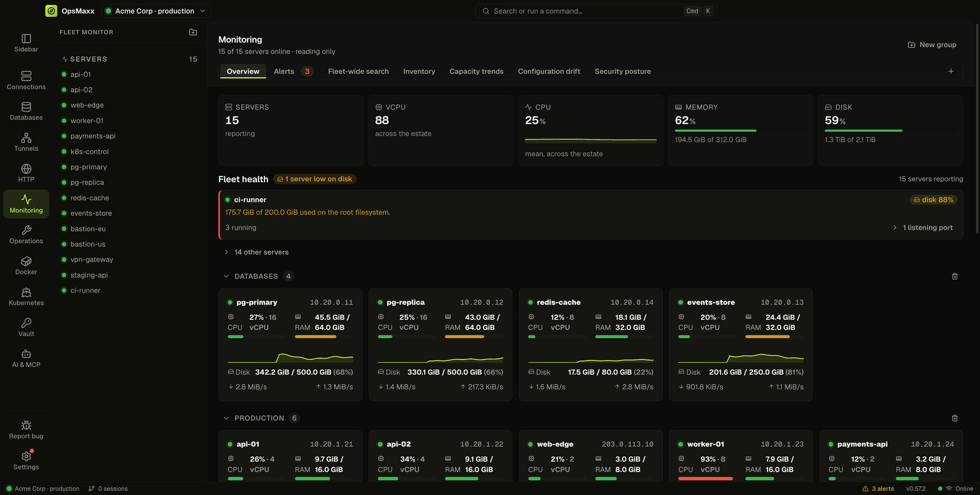The height and width of the screenshot is (495, 980).
Task: Open the AI & MCP section
Action: 26,358
